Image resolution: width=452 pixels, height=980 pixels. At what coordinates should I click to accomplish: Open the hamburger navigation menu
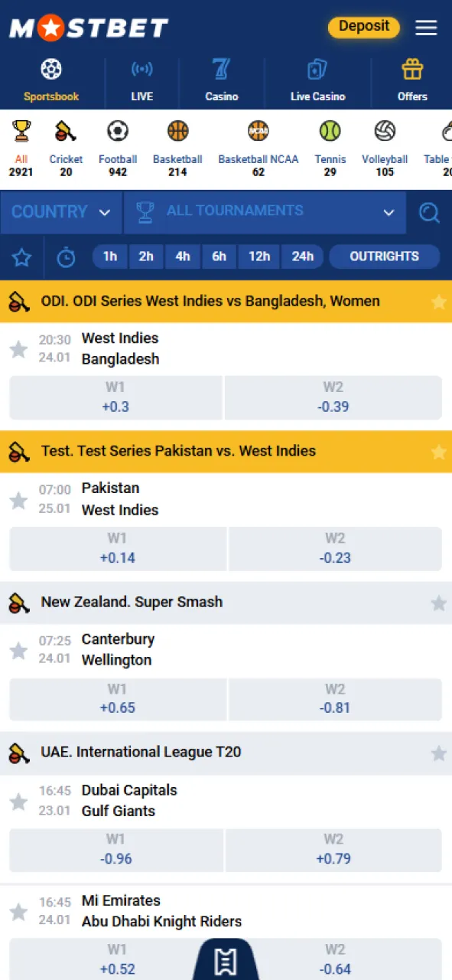[426, 27]
